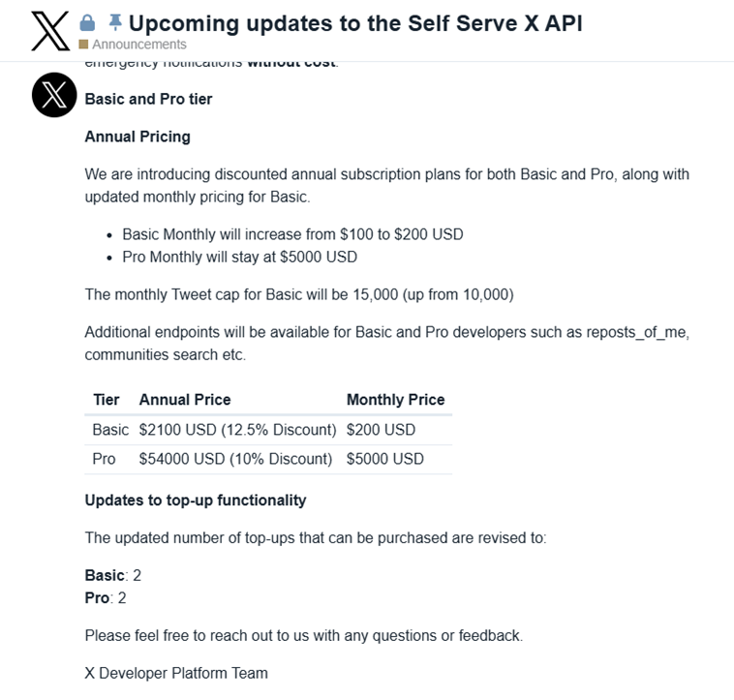Click the pin icon before the title
This screenshot has width=734, height=700.
(x=115, y=22)
